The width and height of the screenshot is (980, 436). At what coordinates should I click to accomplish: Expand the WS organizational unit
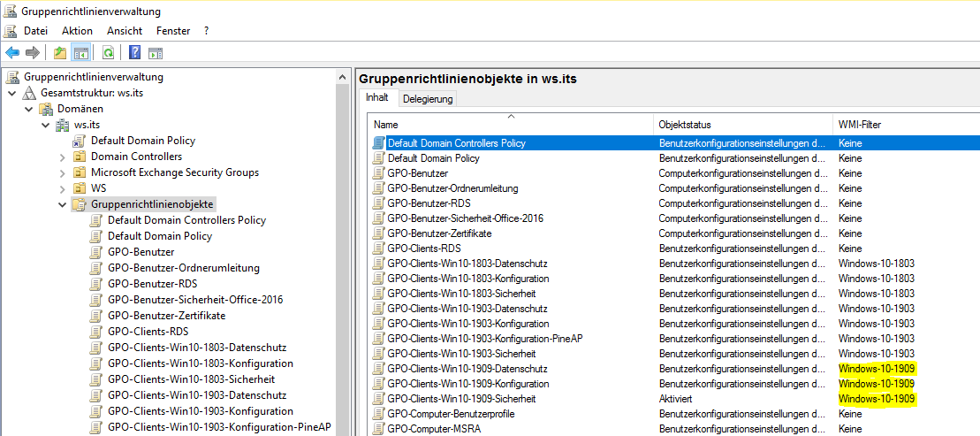click(63, 189)
